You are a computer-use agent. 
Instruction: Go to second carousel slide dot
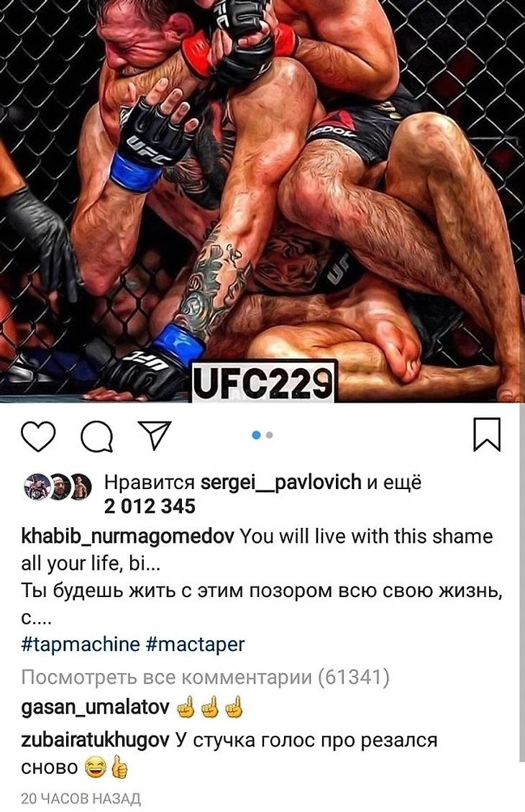(269, 435)
